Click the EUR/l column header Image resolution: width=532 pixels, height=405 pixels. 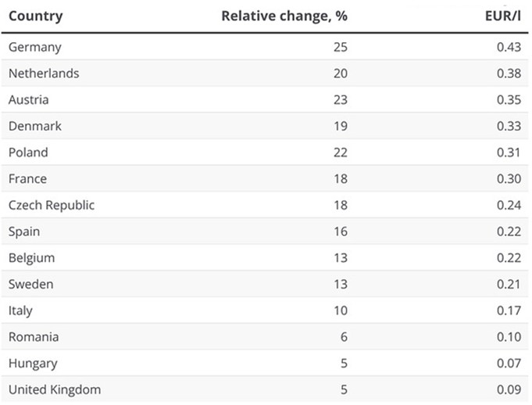pyautogui.click(x=503, y=16)
